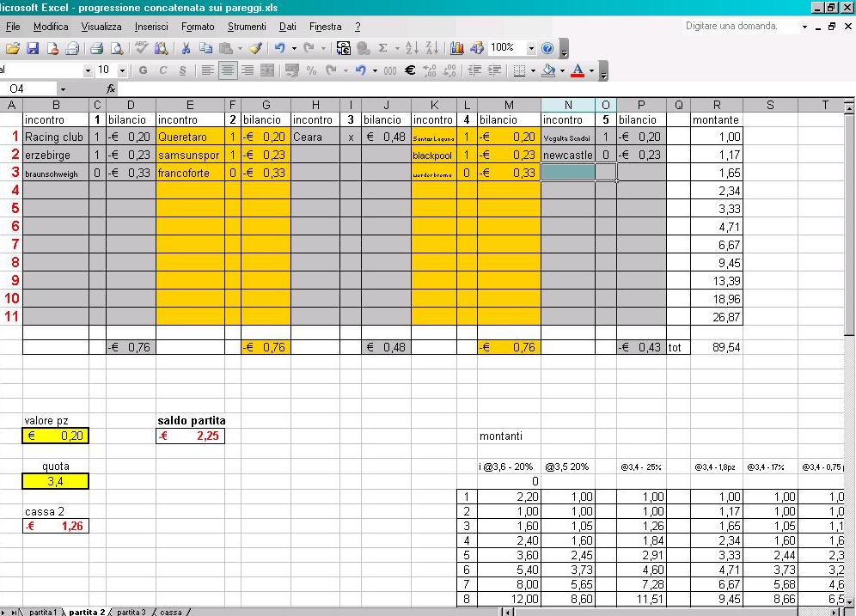Align text left in cell

click(x=207, y=70)
